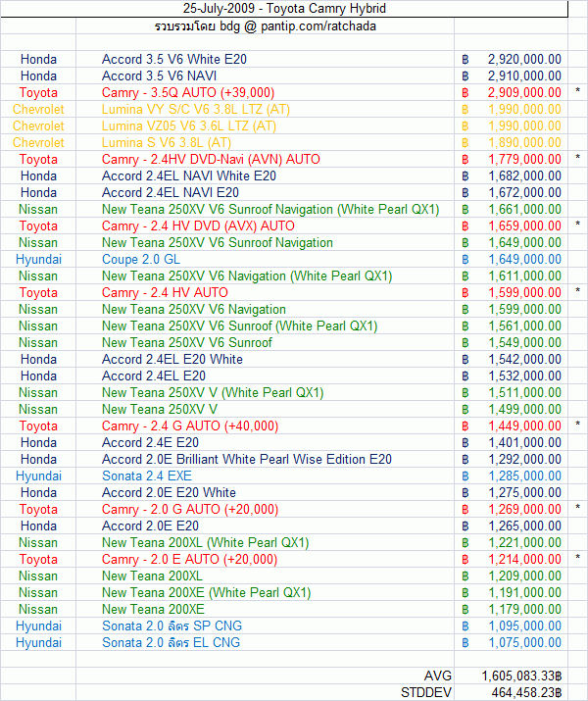Click the price 2,920,000.00 cell
This screenshot has width=588, height=701.
(523, 59)
